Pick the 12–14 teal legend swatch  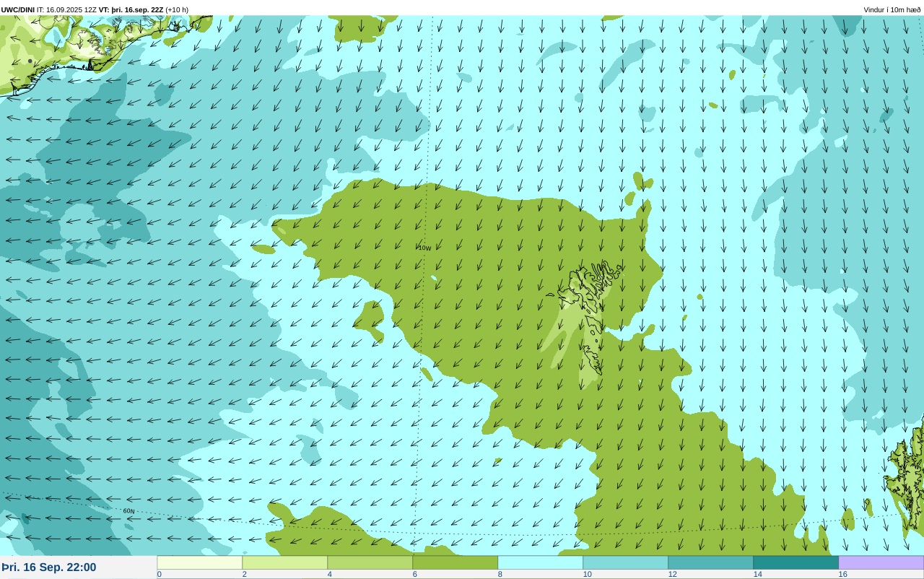(x=711, y=562)
